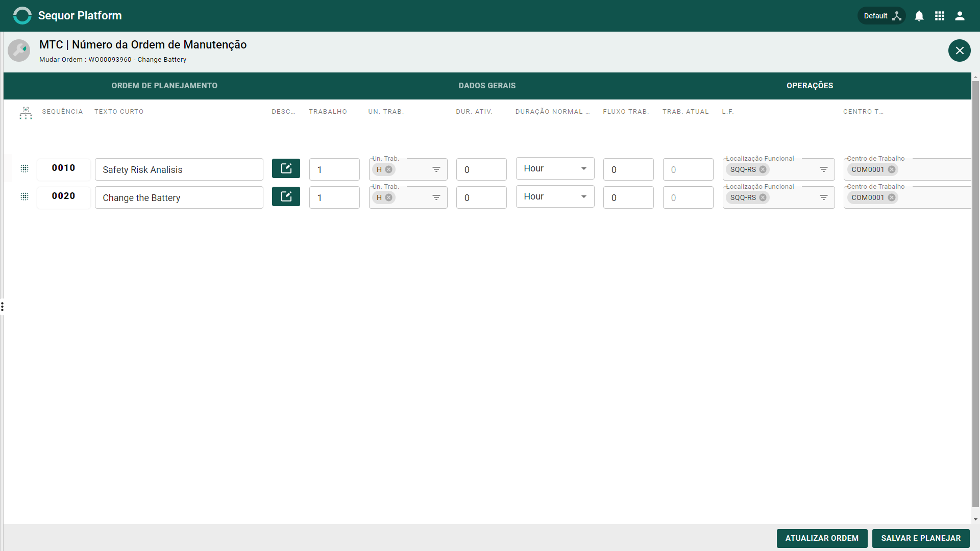Open the left edge three-dot handle
980x551 pixels.
click(2, 307)
